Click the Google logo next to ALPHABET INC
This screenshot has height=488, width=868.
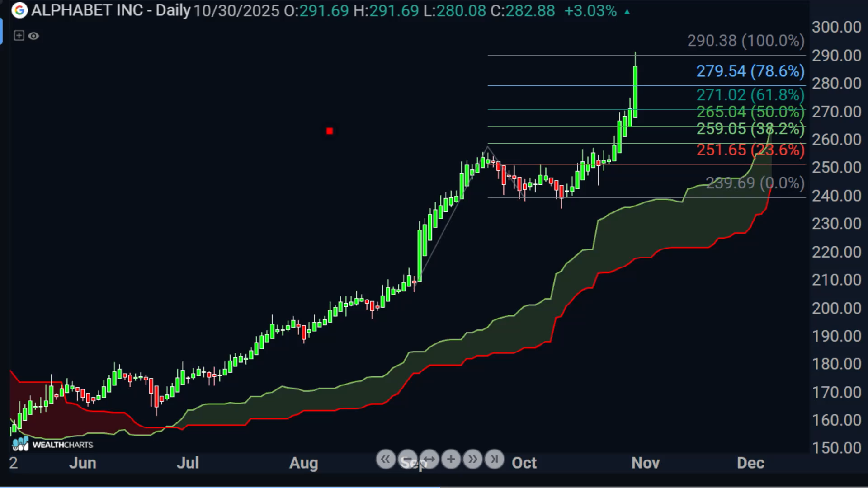click(19, 10)
